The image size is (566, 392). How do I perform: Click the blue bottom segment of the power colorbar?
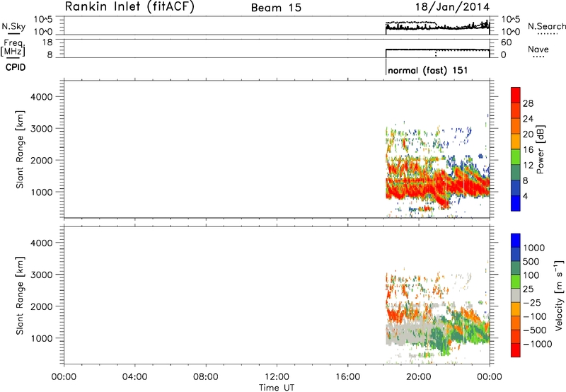(x=516, y=203)
